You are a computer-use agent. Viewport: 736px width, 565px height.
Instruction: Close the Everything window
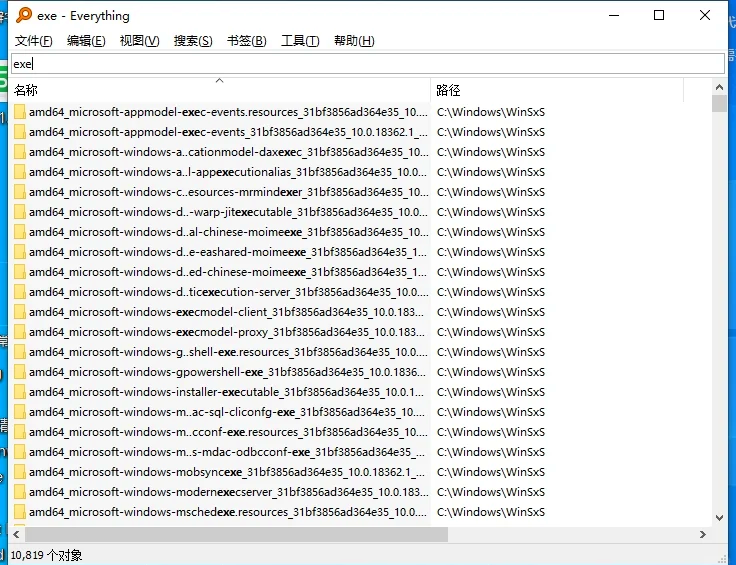(705, 15)
